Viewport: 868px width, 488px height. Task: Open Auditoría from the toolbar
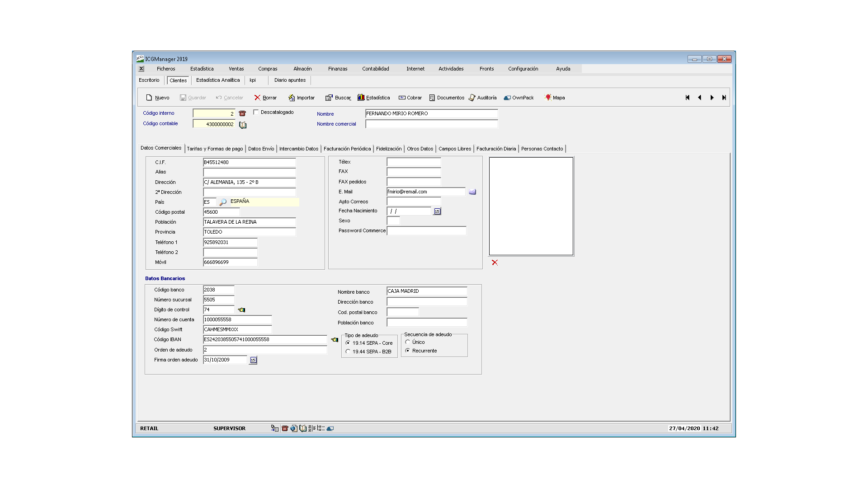(x=483, y=98)
